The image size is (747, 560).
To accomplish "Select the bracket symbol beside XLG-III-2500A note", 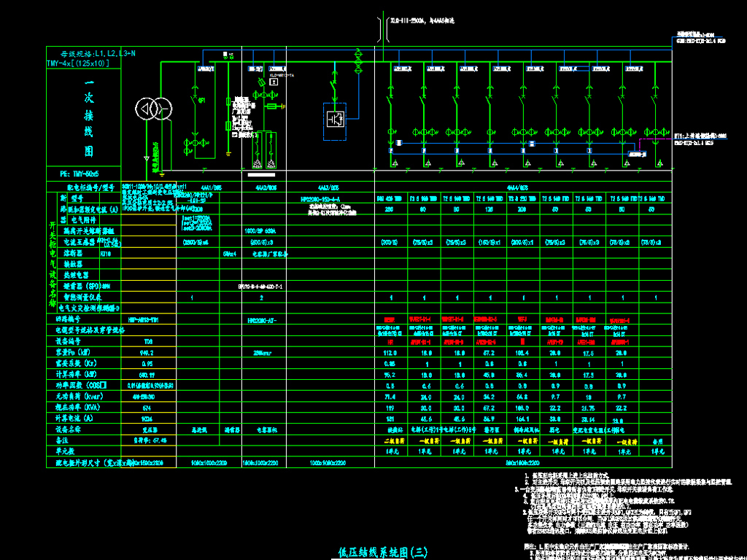I will pos(381,27).
